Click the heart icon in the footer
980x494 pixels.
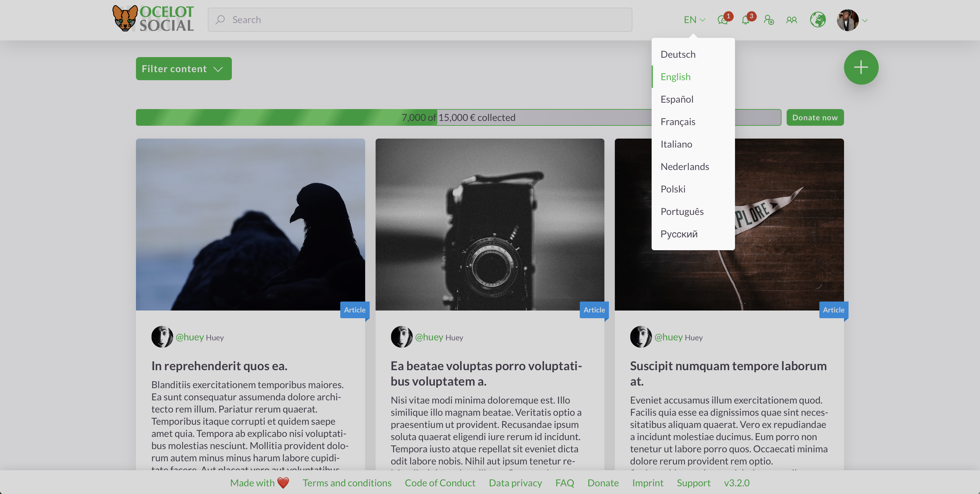point(283,482)
